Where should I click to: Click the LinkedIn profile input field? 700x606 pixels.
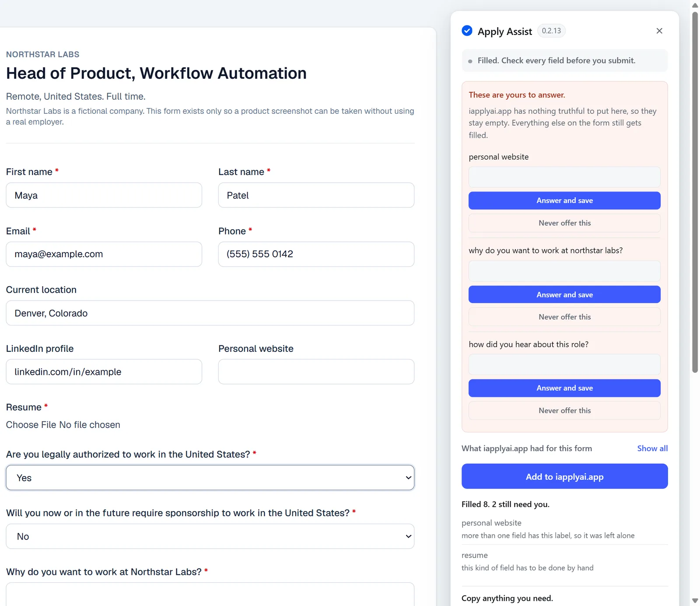[104, 372]
